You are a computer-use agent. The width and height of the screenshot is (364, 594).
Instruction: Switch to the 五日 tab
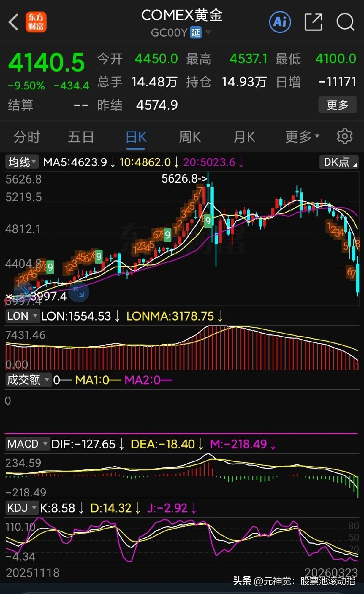tap(81, 137)
